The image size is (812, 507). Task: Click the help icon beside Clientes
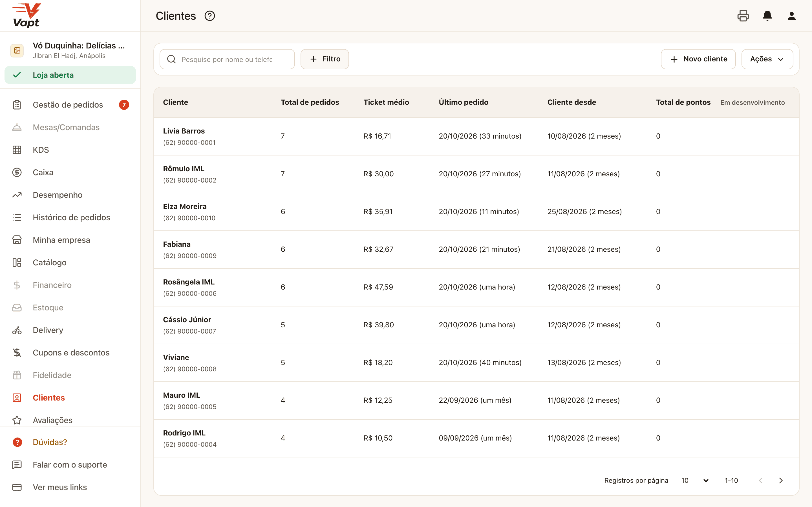tap(210, 16)
